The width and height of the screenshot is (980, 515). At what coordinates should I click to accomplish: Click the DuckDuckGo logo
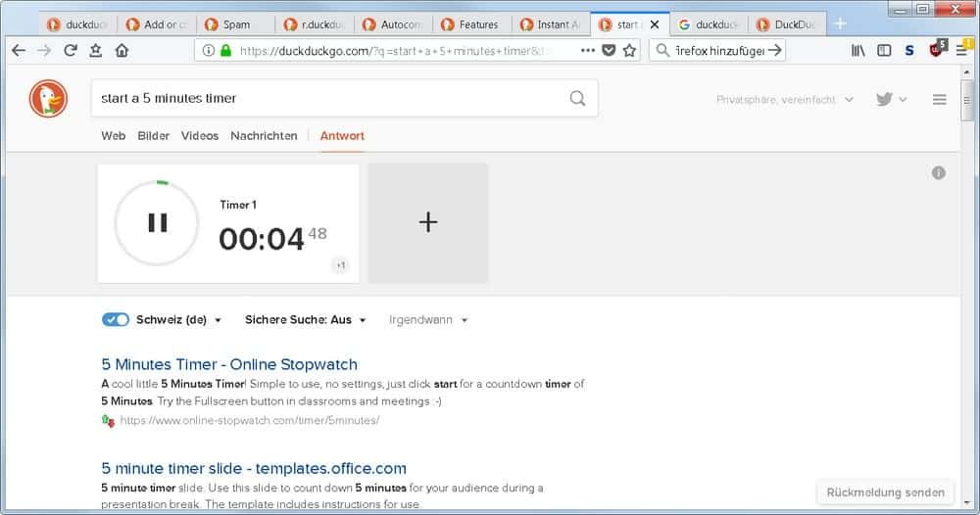click(49, 99)
